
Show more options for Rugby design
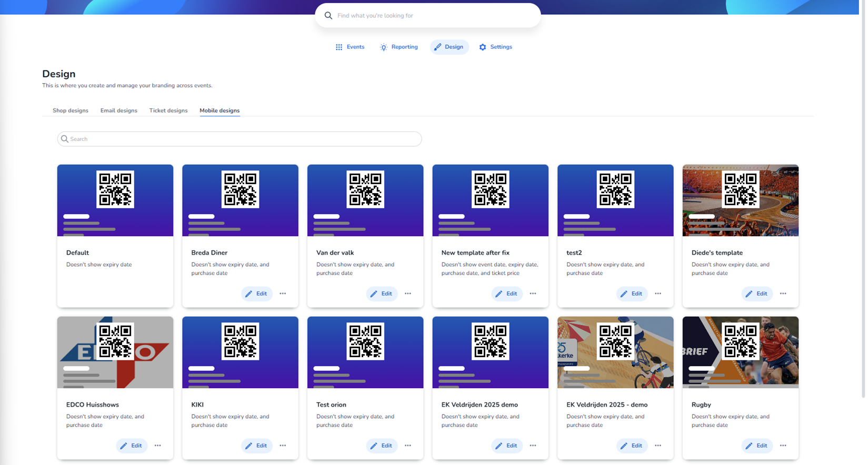[783, 446]
